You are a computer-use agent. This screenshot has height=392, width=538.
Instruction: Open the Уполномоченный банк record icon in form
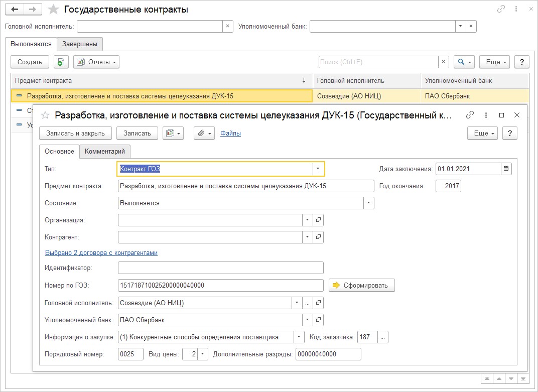point(318,320)
